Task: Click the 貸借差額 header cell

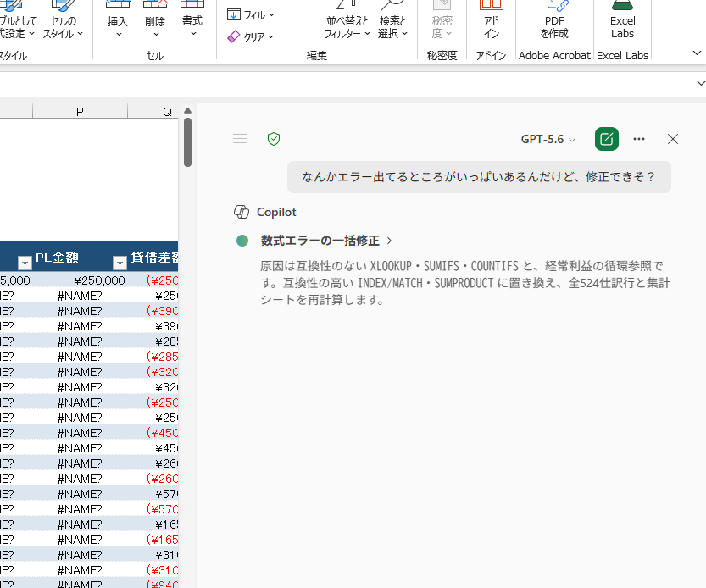Action: [x=153, y=257]
